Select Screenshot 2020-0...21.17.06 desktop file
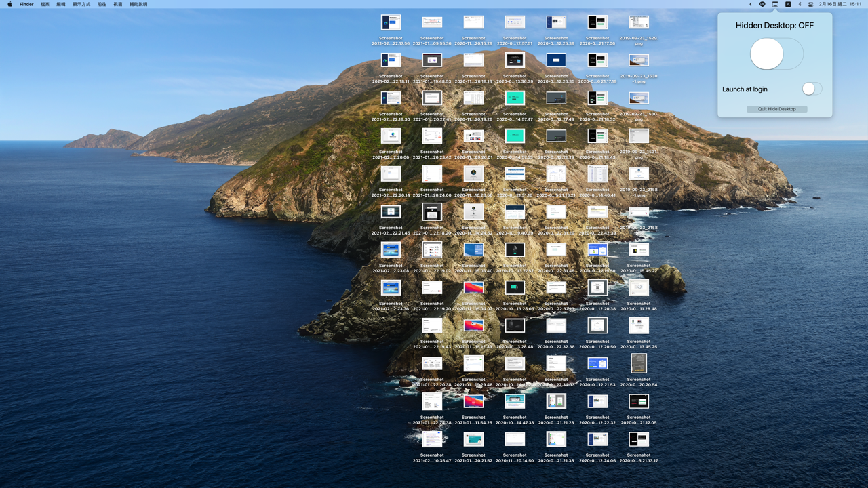Image resolution: width=868 pixels, height=488 pixels. [x=597, y=30]
